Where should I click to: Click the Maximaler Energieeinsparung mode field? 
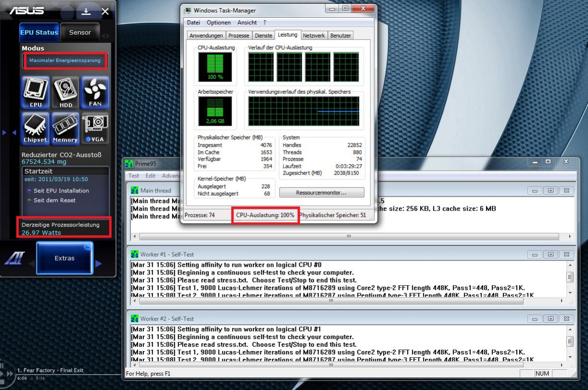click(65, 61)
